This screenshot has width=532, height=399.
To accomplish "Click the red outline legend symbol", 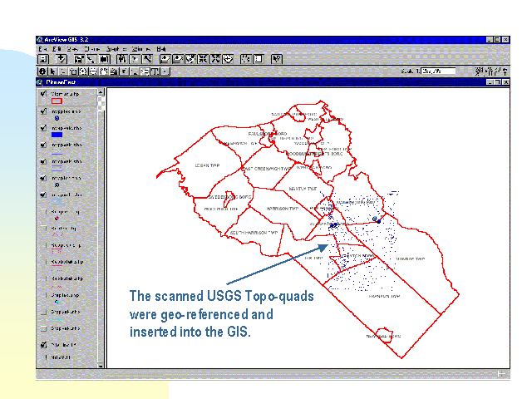I will (57, 102).
